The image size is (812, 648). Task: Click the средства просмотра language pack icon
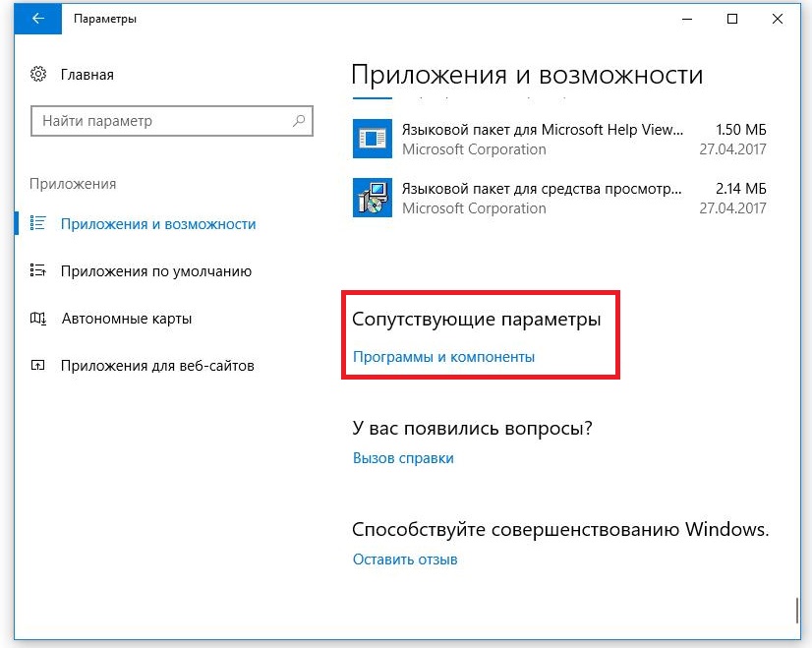coord(372,198)
